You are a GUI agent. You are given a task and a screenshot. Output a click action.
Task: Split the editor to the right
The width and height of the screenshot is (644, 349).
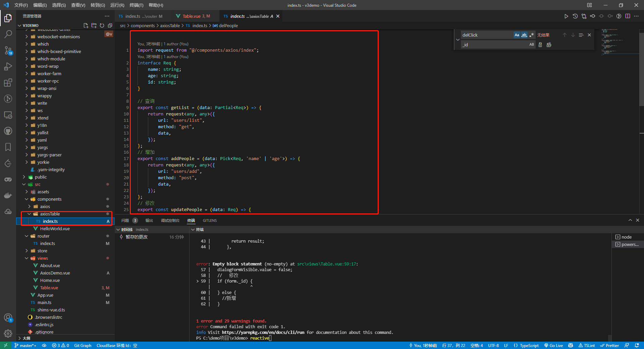point(628,16)
